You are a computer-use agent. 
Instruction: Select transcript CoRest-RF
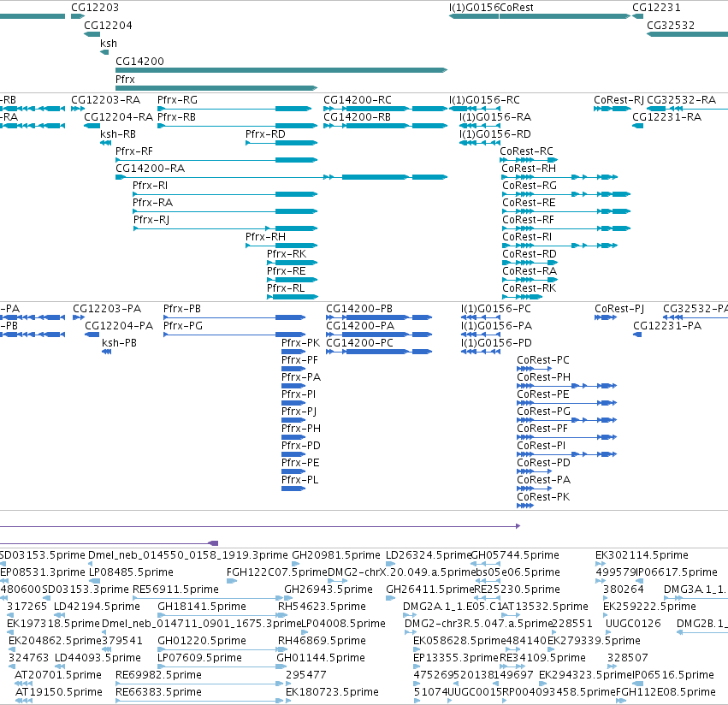pos(566,228)
